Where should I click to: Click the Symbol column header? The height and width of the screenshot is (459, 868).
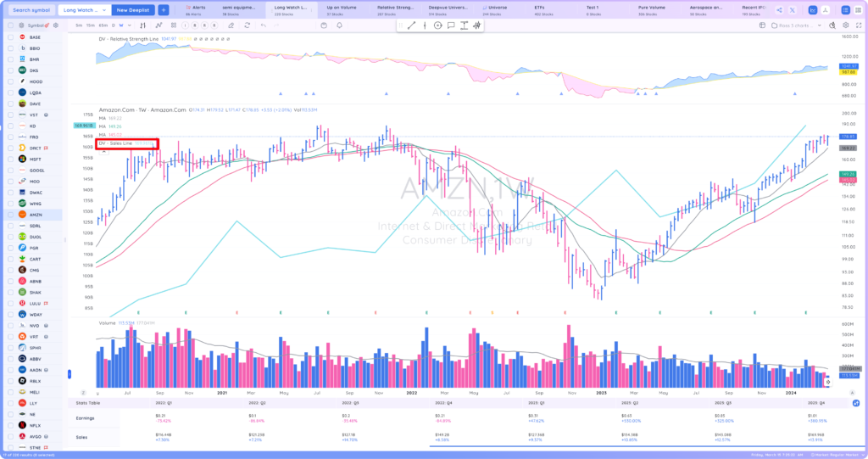click(36, 25)
